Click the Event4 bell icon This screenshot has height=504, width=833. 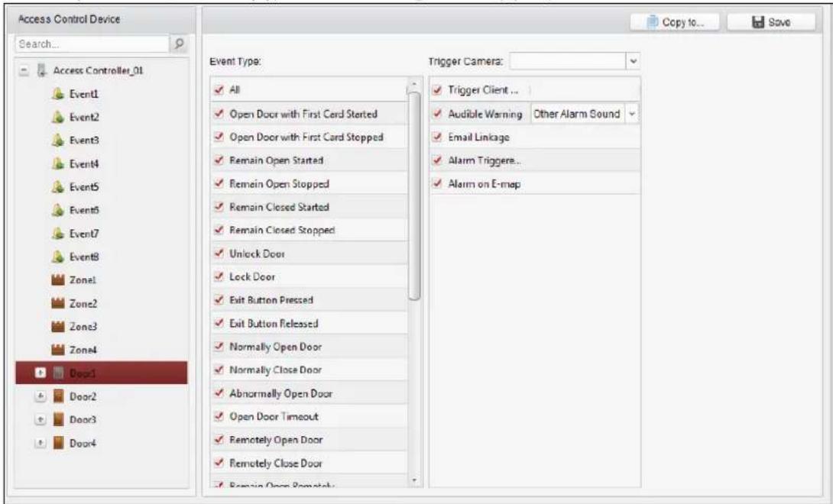pyautogui.click(x=58, y=163)
